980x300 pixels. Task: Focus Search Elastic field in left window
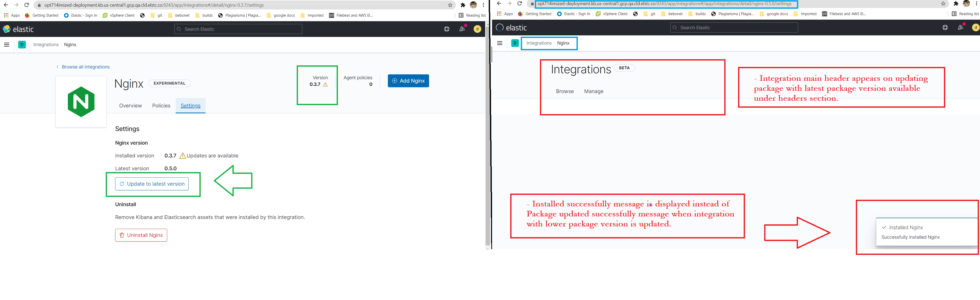tap(238, 29)
